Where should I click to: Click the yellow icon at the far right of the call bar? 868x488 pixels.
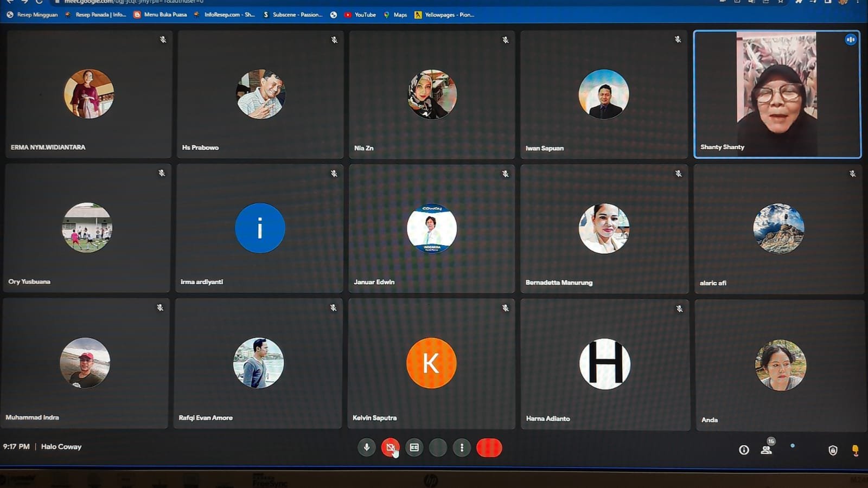[855, 450]
